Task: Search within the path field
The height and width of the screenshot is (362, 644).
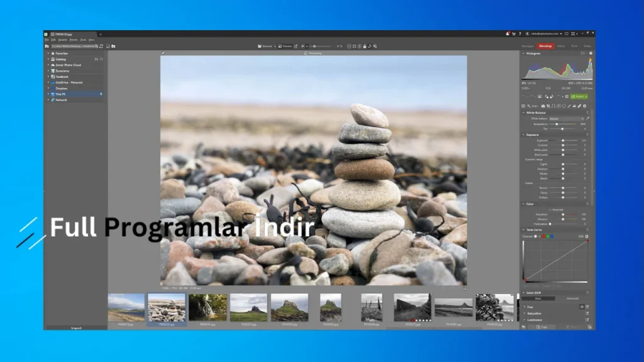Action: 96,46
